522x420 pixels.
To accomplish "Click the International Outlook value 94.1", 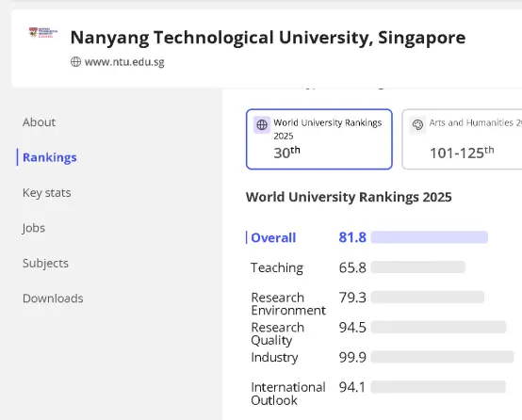I will pyautogui.click(x=351, y=387).
